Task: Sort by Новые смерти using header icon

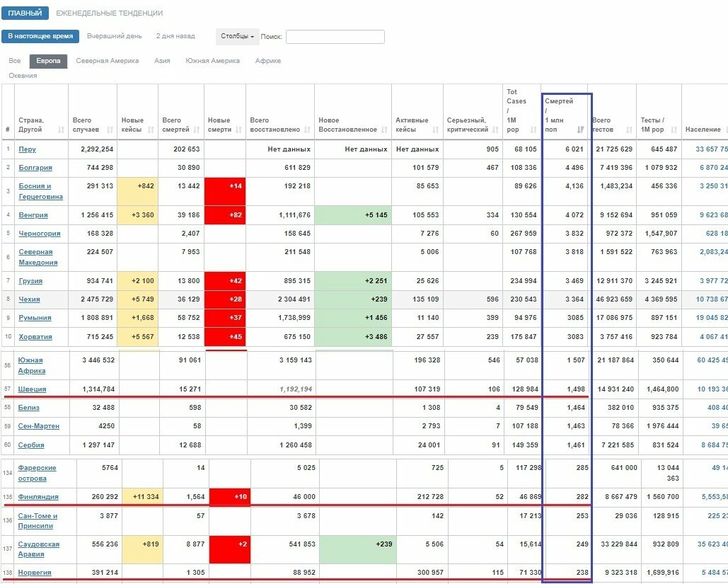Action: (x=238, y=130)
